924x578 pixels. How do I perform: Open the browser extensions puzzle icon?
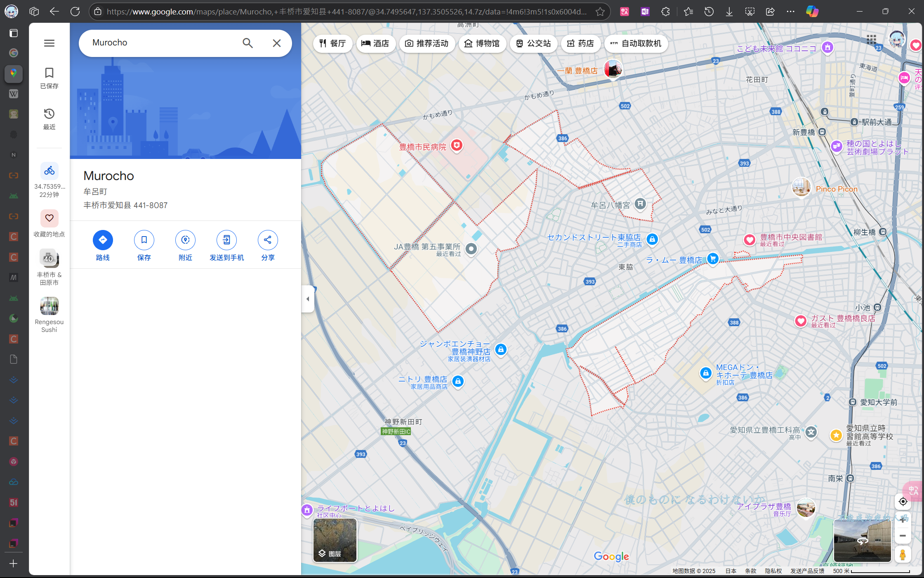(665, 12)
